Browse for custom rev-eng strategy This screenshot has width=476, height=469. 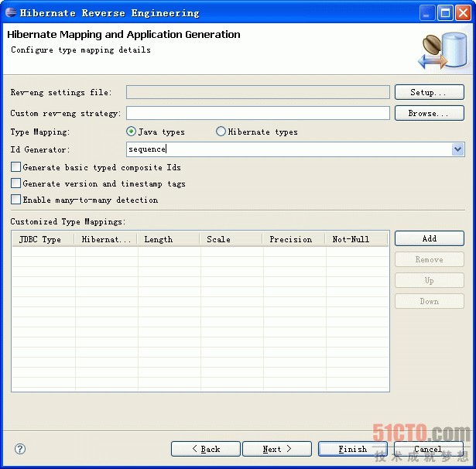[430, 113]
